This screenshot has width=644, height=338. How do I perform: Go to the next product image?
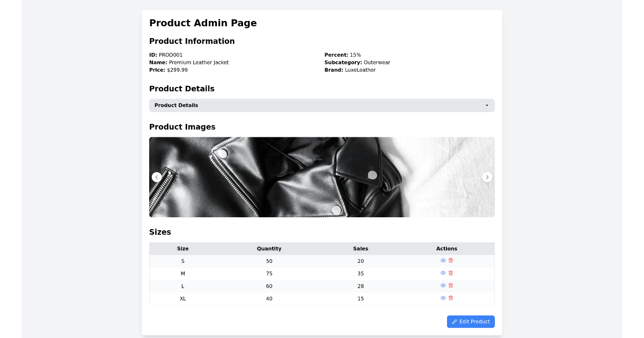tap(487, 177)
